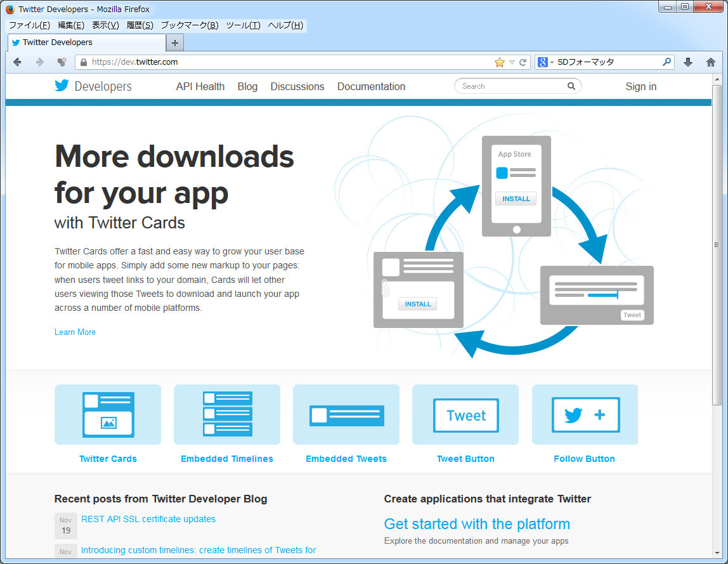The height and width of the screenshot is (564, 728).
Task: Click the Embedded Tweets tile image
Action: 346,414
